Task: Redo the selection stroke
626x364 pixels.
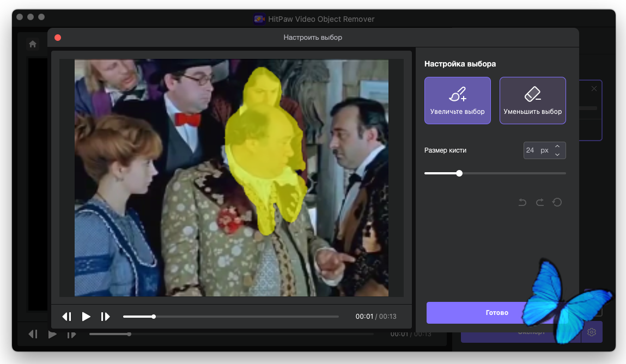Action: (x=539, y=203)
